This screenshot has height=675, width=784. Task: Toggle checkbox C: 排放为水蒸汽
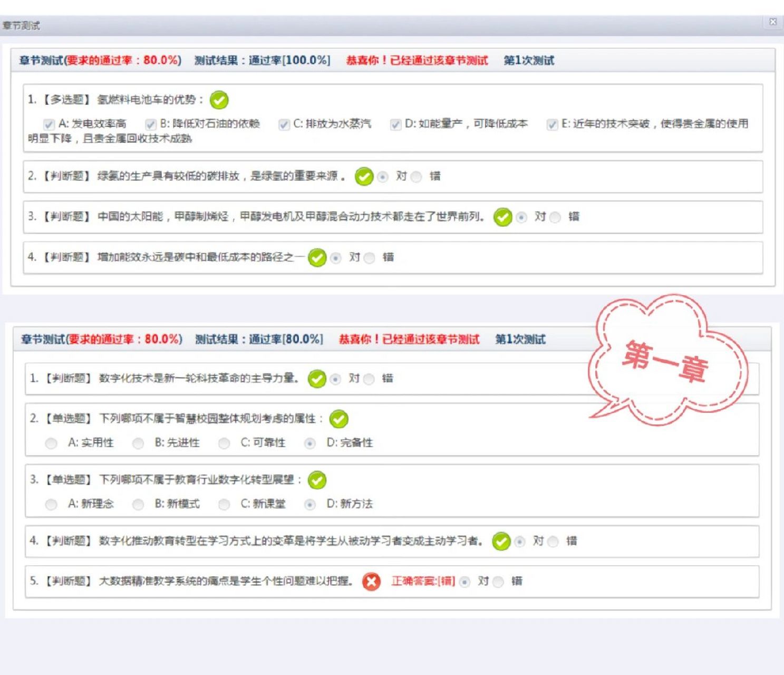tap(284, 124)
